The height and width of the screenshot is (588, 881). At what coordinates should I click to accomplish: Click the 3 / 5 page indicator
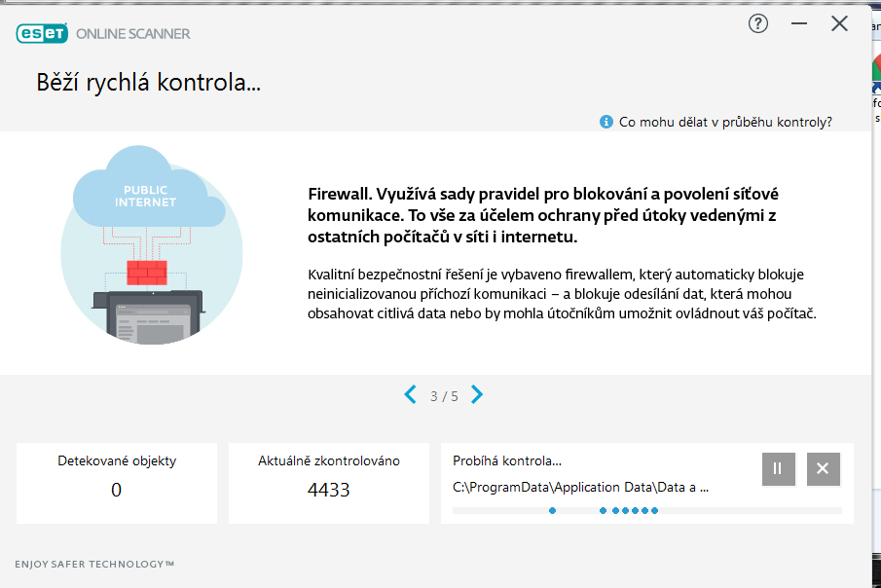444,396
